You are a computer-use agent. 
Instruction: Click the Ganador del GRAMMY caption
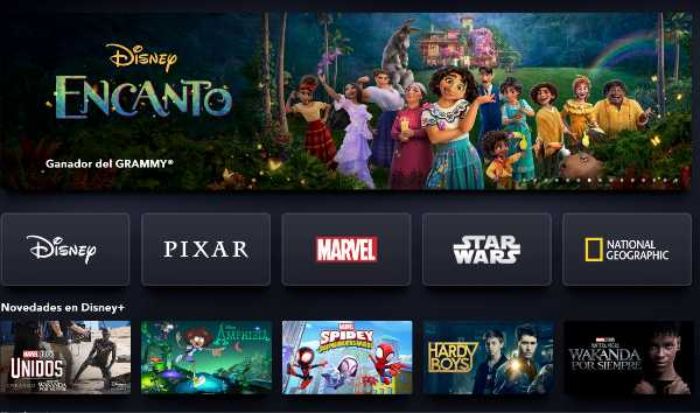(x=109, y=163)
